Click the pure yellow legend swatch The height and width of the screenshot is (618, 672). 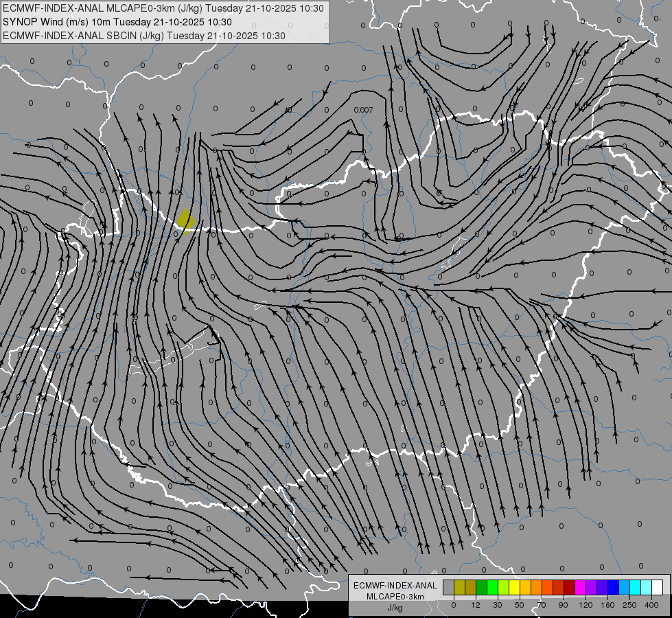pos(514,587)
